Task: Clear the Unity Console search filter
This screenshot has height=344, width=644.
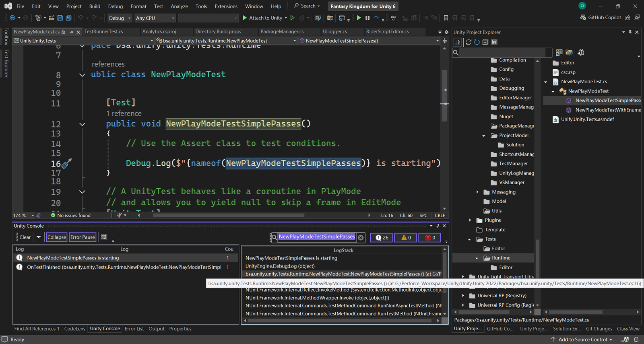Action: pos(361,237)
